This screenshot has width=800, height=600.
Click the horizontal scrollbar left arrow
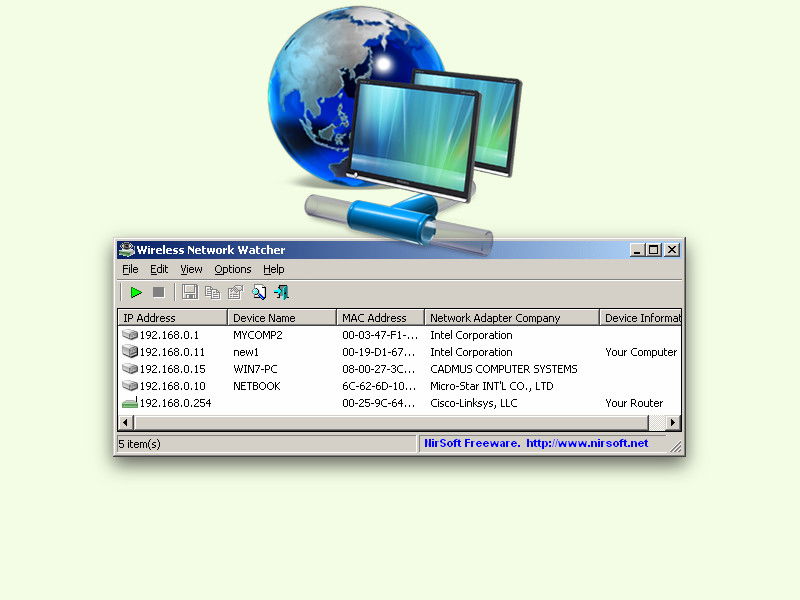click(126, 422)
